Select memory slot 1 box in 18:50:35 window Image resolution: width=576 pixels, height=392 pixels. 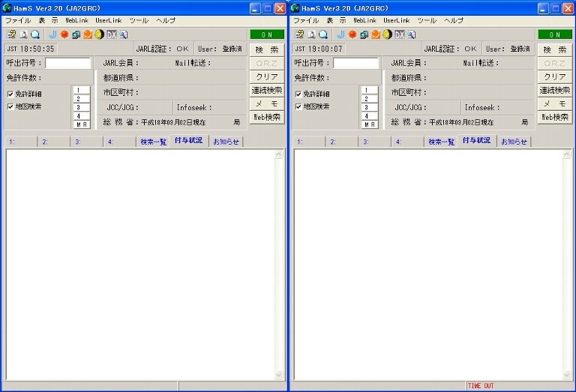click(x=82, y=90)
